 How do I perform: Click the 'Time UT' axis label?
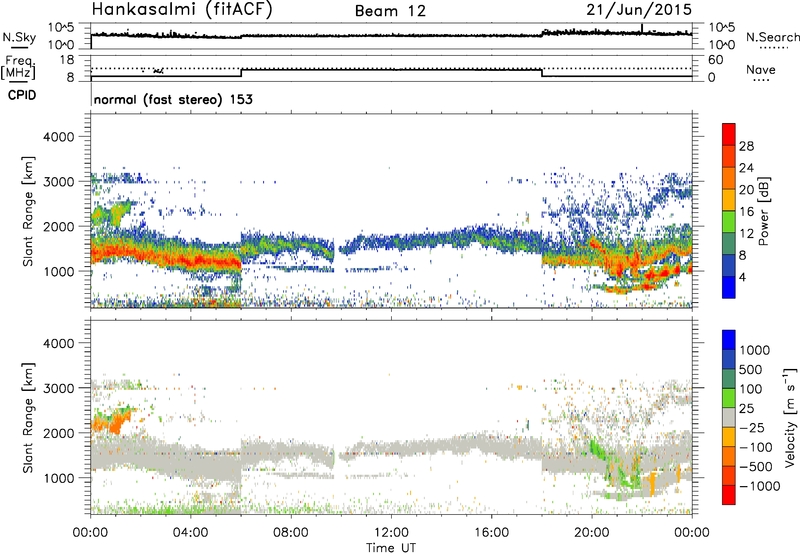pyautogui.click(x=391, y=548)
